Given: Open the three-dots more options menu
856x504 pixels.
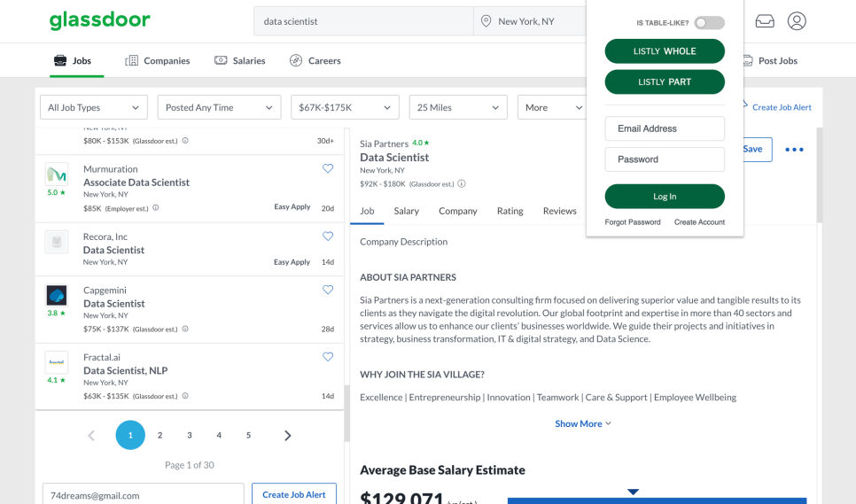Looking at the screenshot, I should 794,150.
